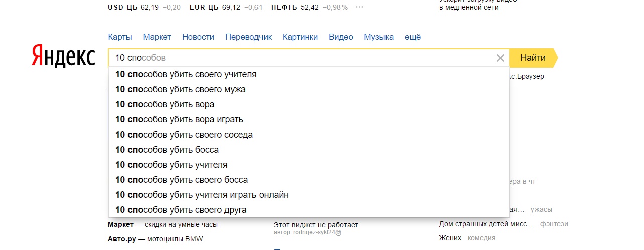This screenshot has width=644, height=250.
Task: Pick the suggestion ending with "учителя играть онлайн"
Action: coord(202,195)
